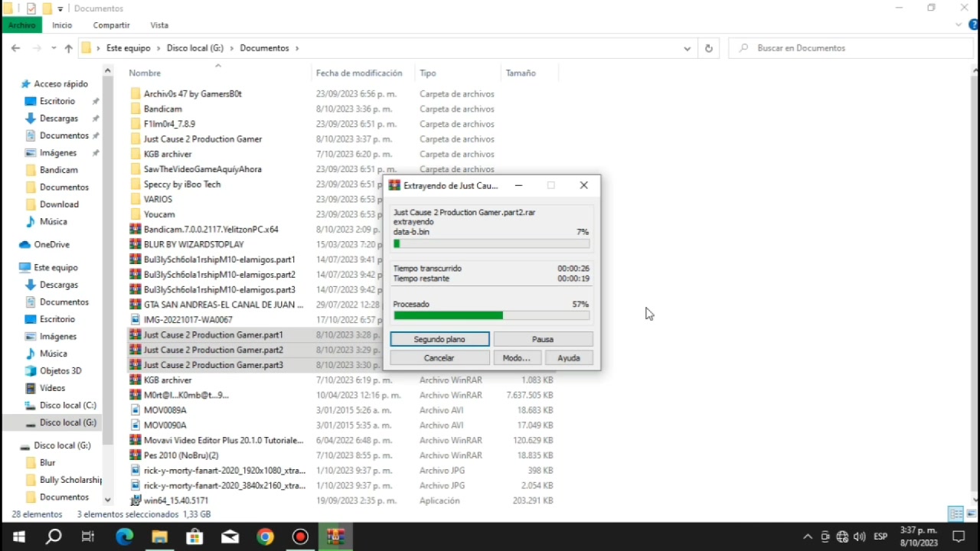This screenshot has width=980, height=551.
Task: Select Acceso rápido in navigation pane
Action: 60,84
